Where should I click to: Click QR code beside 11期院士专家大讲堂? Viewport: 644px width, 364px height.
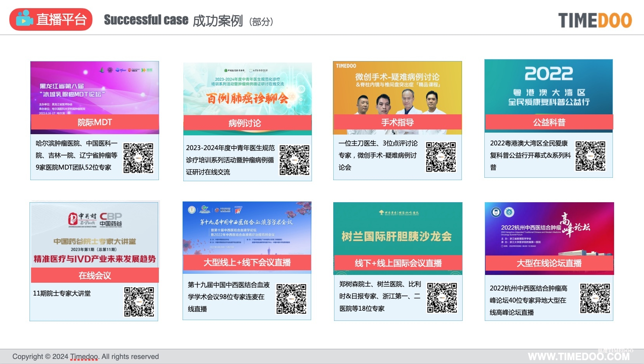pos(139,302)
